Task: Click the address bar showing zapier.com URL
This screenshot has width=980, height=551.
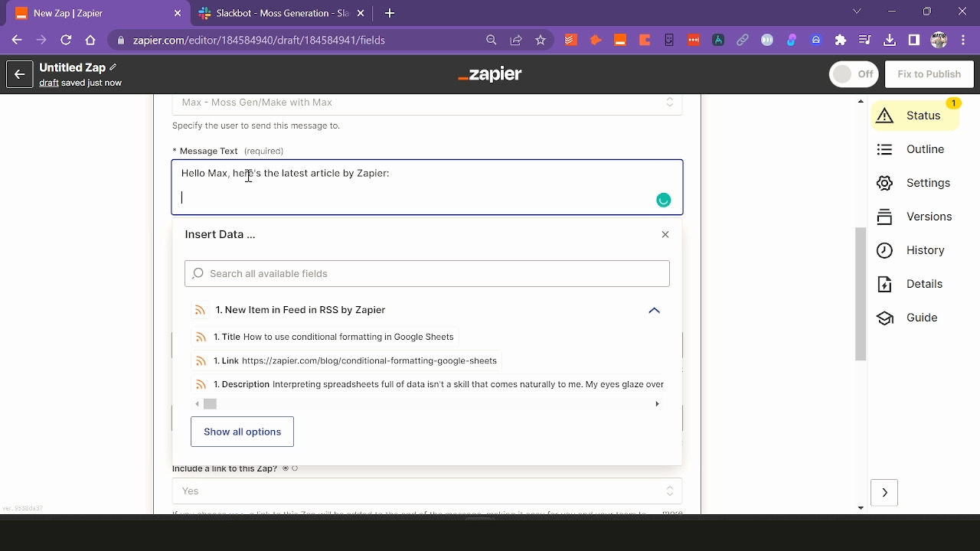Action: click(259, 40)
